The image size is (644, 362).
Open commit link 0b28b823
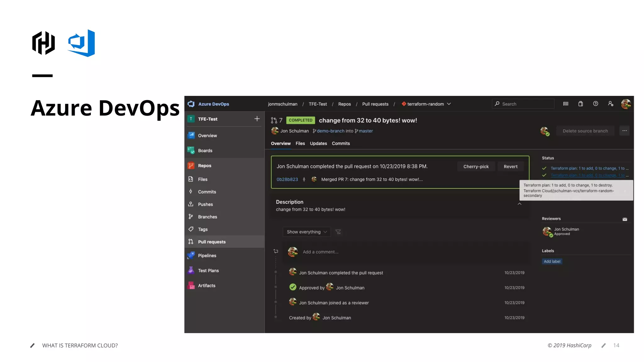click(287, 179)
